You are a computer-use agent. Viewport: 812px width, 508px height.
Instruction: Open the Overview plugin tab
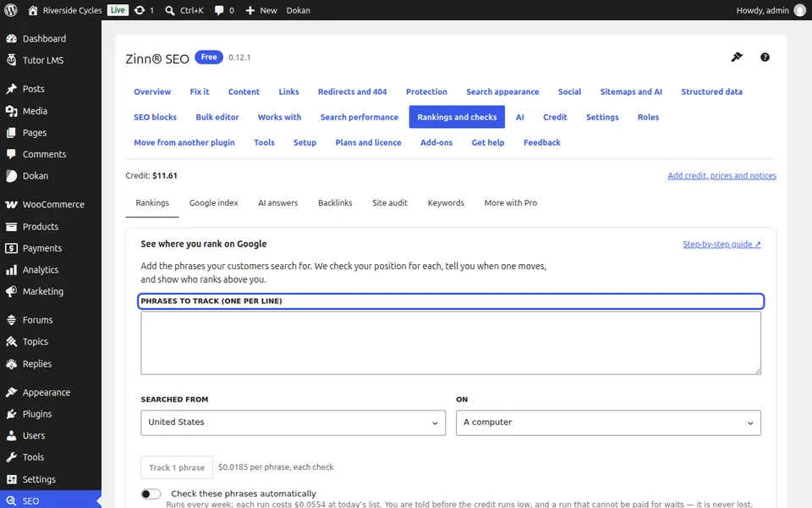pos(152,91)
